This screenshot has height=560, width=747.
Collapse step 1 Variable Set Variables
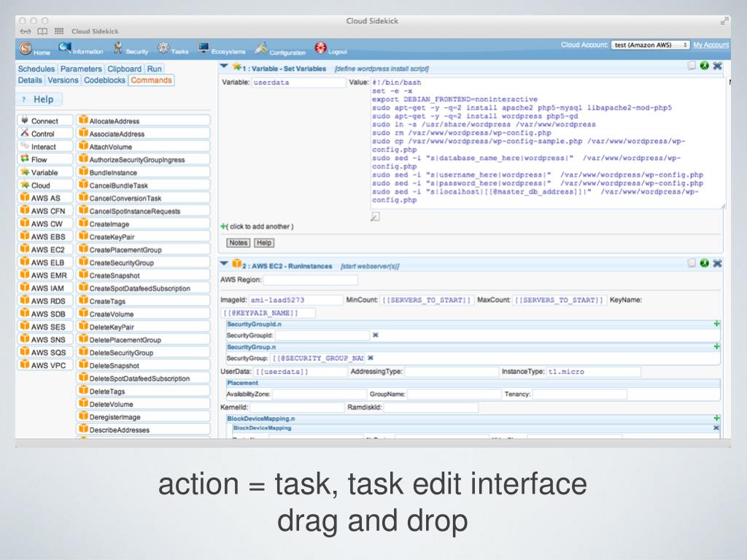point(224,66)
